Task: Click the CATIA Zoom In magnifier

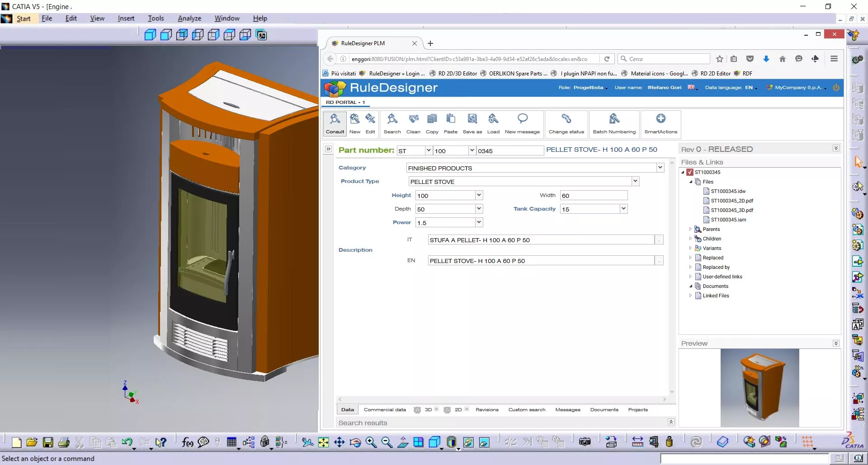Action: 371,442
